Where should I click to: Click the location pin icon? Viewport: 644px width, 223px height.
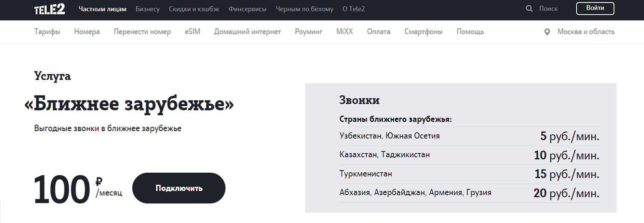547,32
